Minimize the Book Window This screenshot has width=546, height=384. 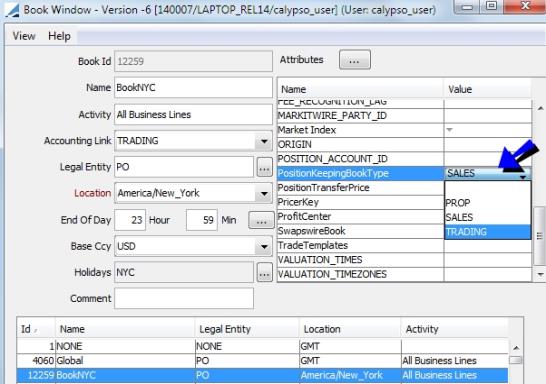467,6
